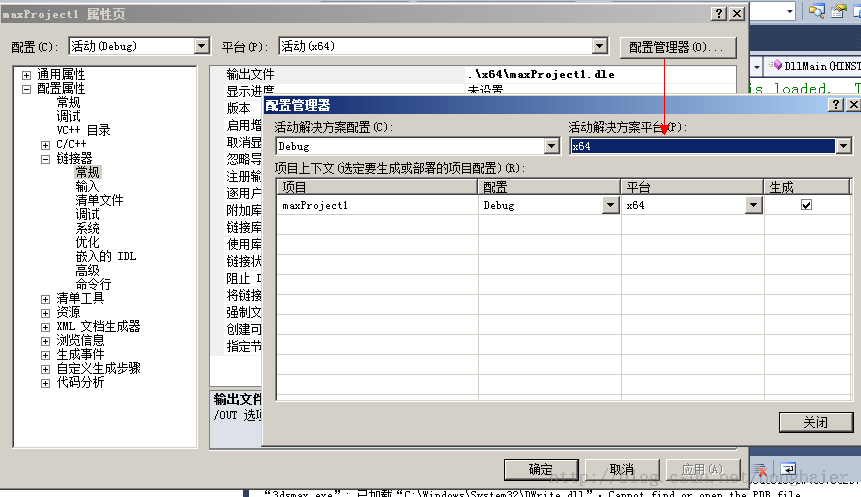Select VC++ 目录 in the tree
Image resolution: width=861 pixels, height=497 pixels.
(83, 131)
